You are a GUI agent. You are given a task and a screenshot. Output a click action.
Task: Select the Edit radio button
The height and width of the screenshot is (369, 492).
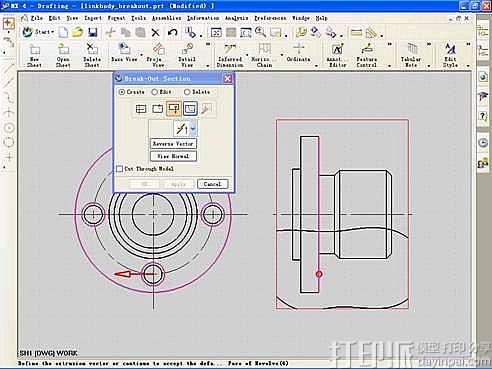(161, 92)
